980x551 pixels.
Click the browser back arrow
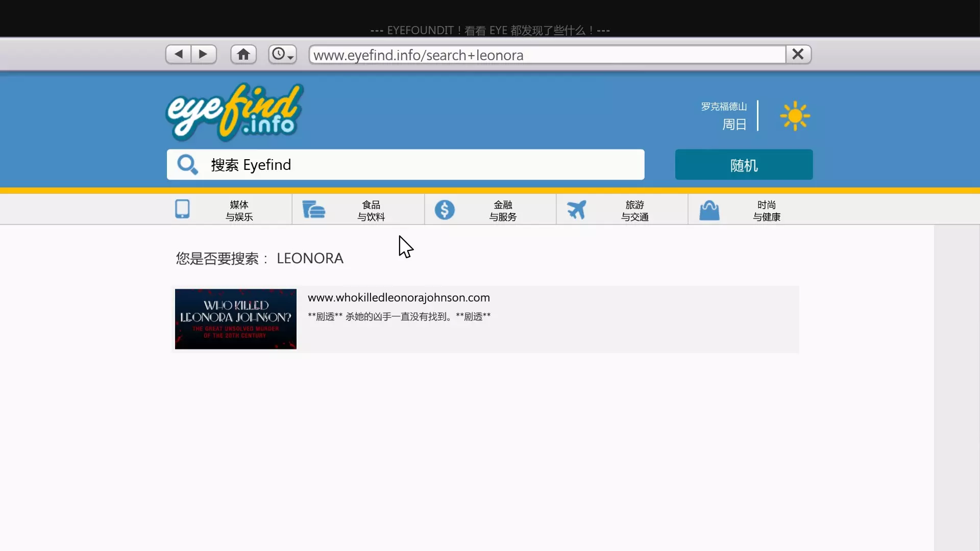(x=179, y=54)
